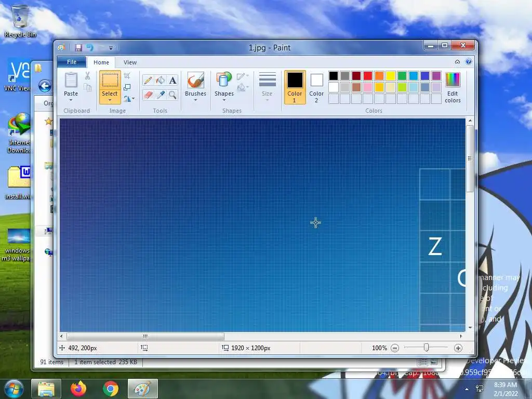Minimize the ribbon with the up chevron
This screenshot has width=532, height=399.
[457, 62]
